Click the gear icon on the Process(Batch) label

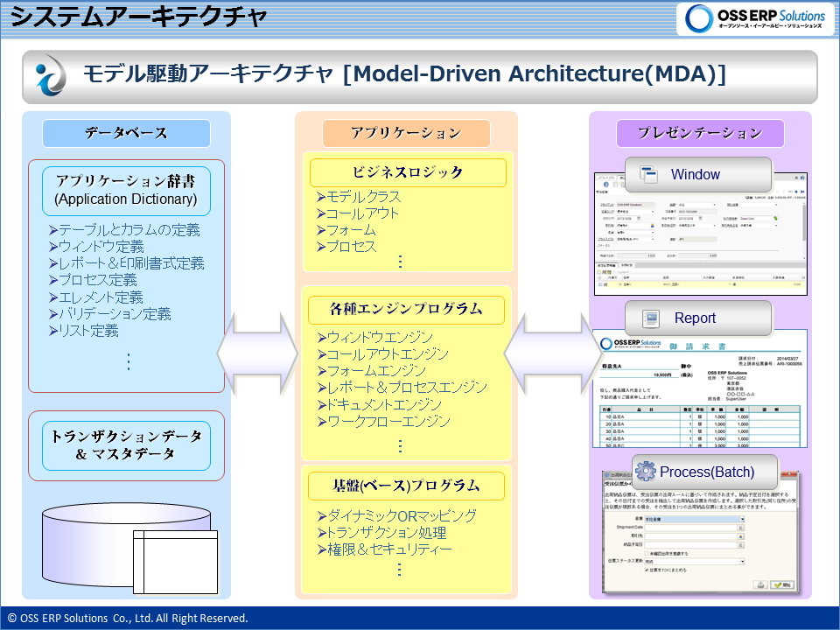pyautogui.click(x=644, y=471)
